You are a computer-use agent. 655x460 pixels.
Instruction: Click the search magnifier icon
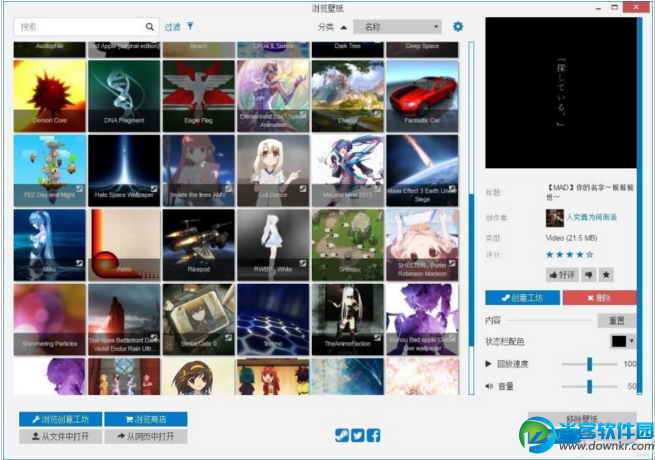click(x=150, y=27)
